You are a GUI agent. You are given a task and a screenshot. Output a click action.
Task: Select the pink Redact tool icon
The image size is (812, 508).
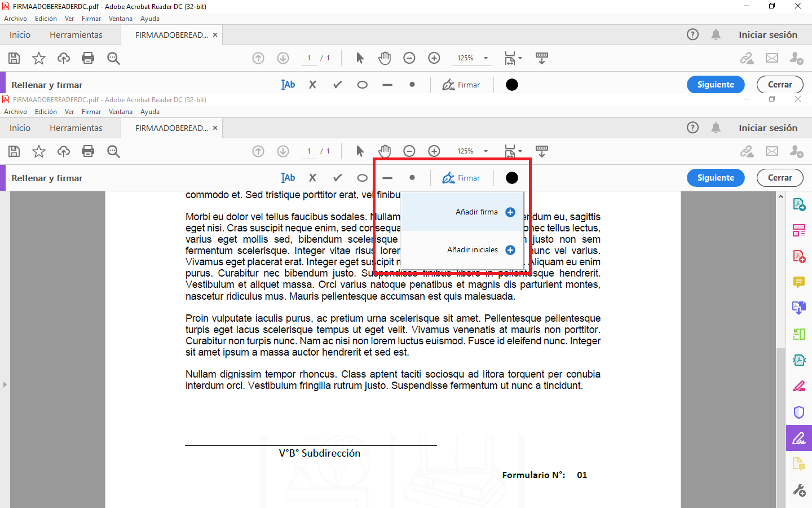799,386
